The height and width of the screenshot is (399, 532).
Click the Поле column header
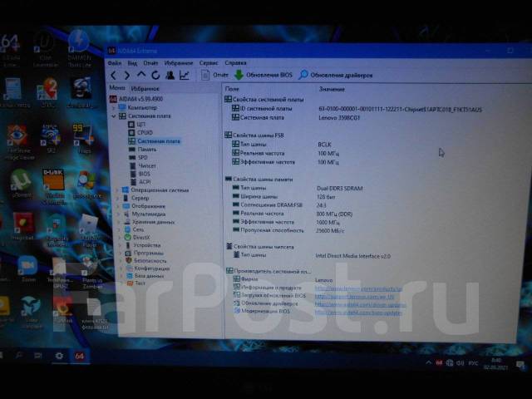click(x=232, y=89)
